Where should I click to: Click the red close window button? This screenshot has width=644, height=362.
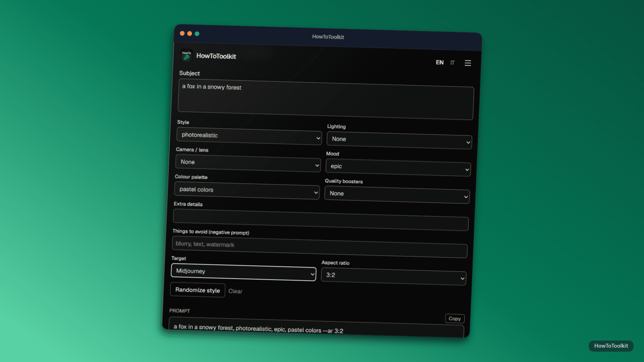[x=182, y=33]
